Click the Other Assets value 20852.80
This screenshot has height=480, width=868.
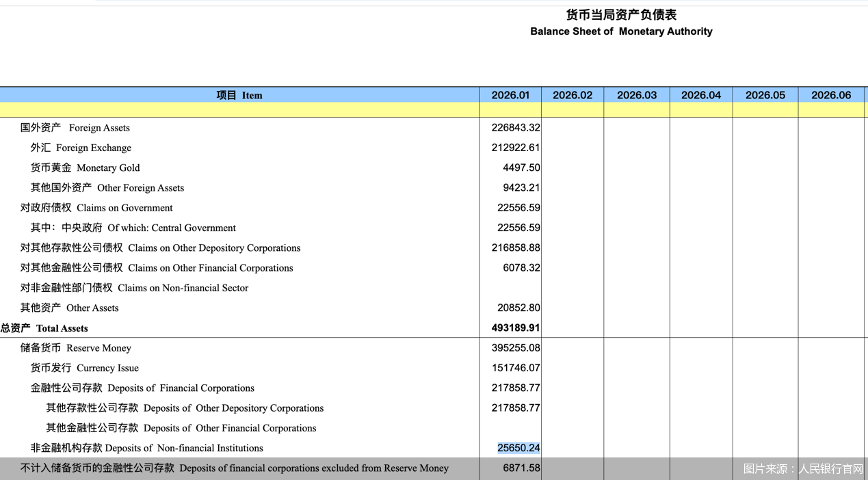pos(518,308)
